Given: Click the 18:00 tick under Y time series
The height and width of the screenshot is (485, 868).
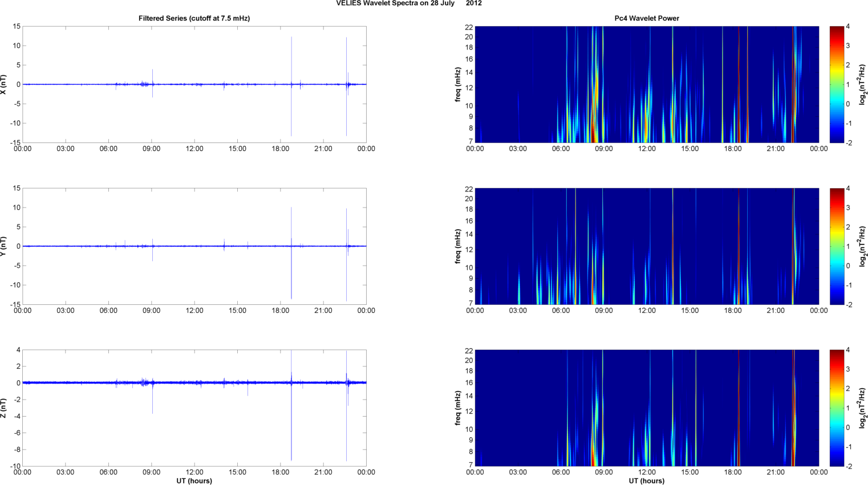Looking at the screenshot, I should (x=280, y=311).
